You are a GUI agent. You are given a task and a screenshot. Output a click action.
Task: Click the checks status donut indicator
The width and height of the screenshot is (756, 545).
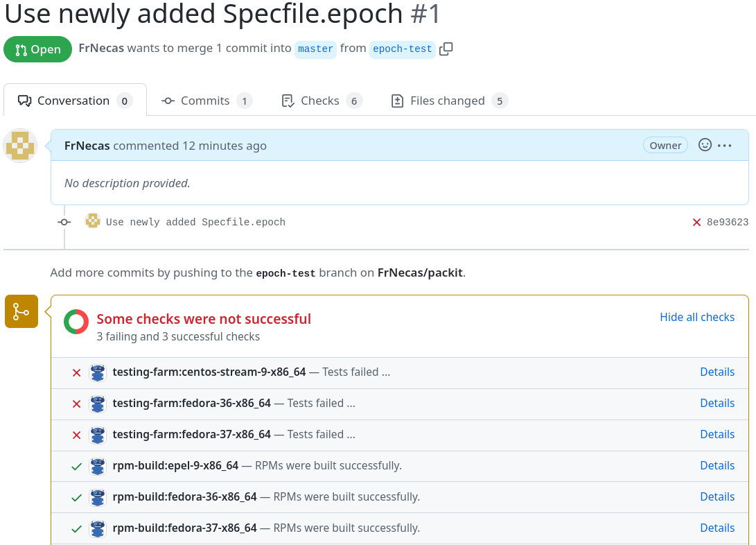tap(76, 322)
